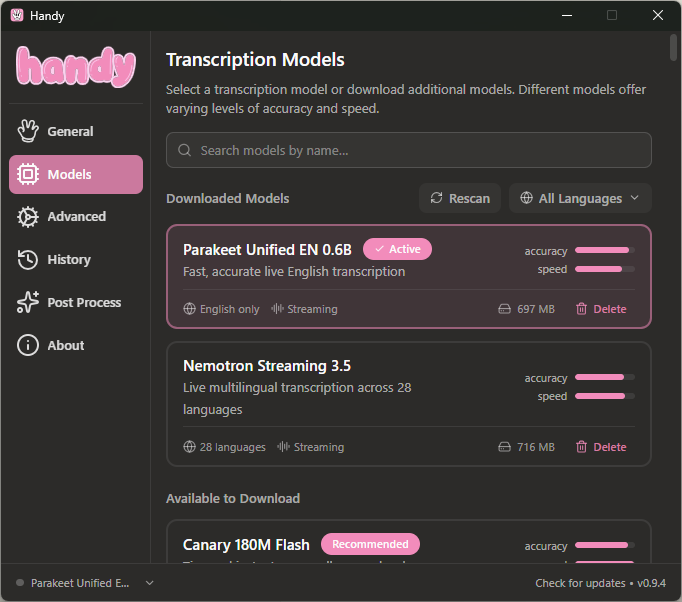Image resolution: width=682 pixels, height=602 pixels.
Task: Click the Downloaded Models heading
Action: 227,198
